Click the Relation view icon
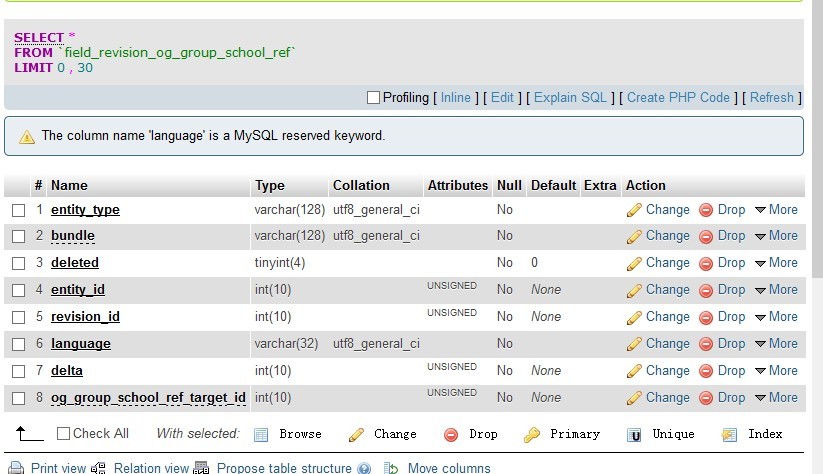The height and width of the screenshot is (474, 823). tap(99, 468)
